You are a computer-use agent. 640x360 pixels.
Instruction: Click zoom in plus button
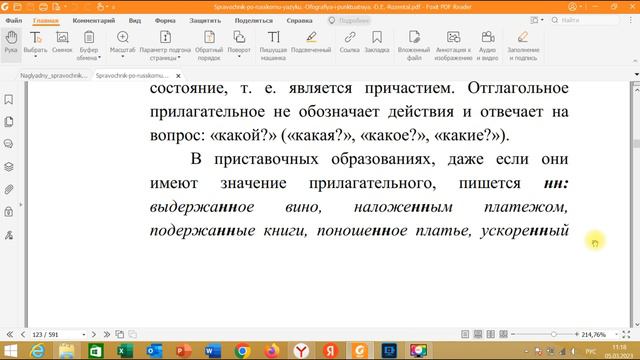(577, 334)
